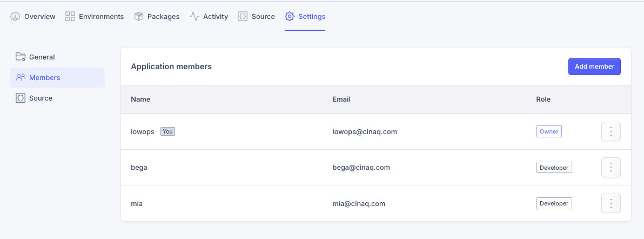This screenshot has height=239, width=644.
Task: Click the Source braces icon in sidebar
Action: pos(21,98)
